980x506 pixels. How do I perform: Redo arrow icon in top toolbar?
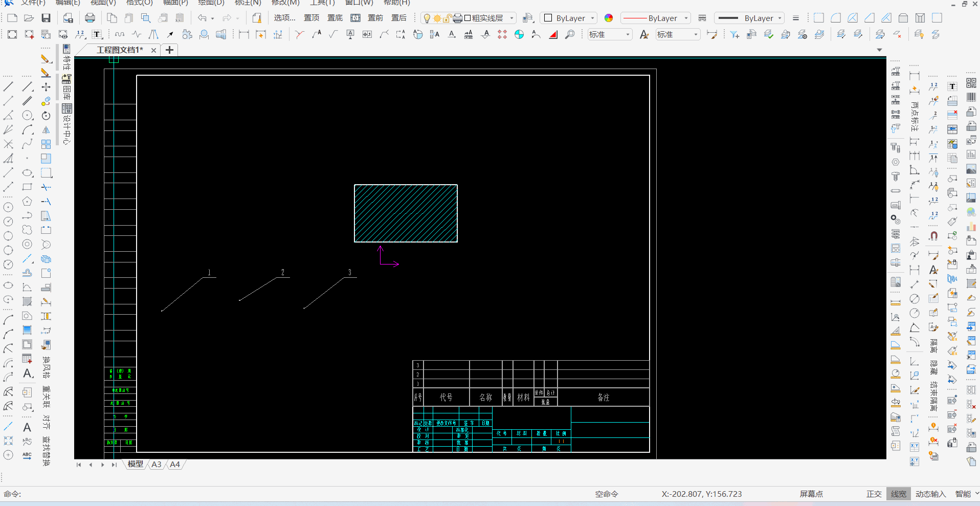click(x=227, y=18)
